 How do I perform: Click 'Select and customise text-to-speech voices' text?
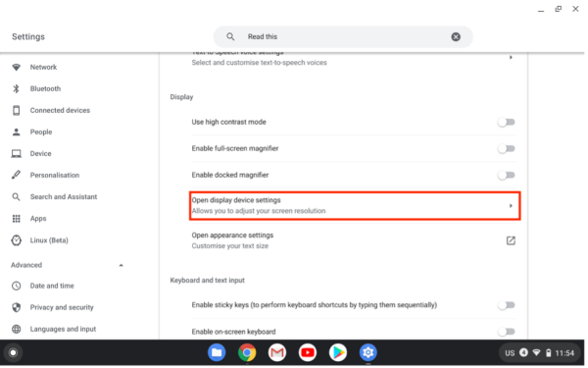[x=259, y=63]
